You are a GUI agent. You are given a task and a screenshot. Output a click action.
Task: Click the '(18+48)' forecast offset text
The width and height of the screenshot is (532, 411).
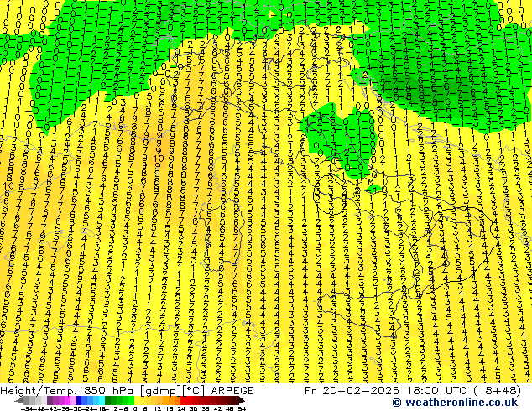tap(498, 391)
